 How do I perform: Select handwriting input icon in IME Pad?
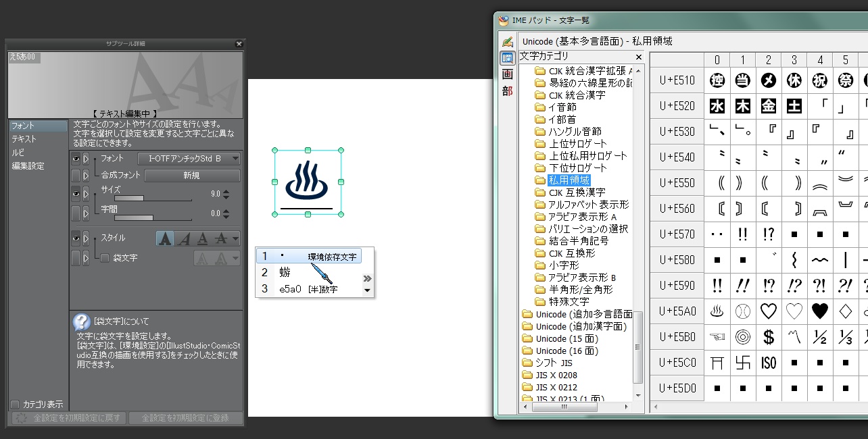tap(507, 41)
